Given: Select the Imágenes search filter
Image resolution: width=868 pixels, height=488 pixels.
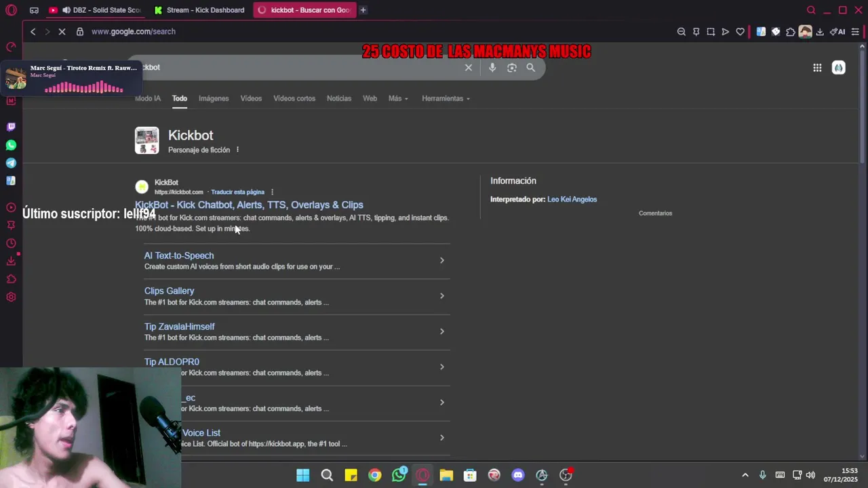Looking at the screenshot, I should [x=214, y=98].
